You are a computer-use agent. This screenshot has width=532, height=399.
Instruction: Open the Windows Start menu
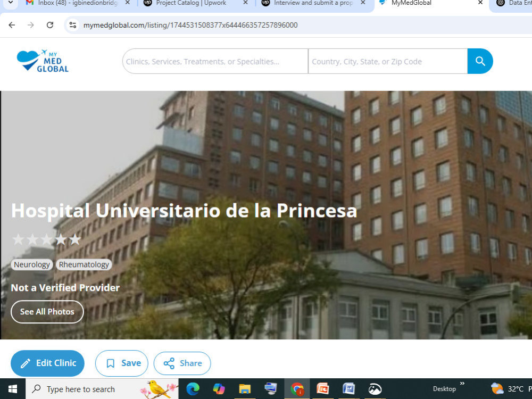(13, 389)
